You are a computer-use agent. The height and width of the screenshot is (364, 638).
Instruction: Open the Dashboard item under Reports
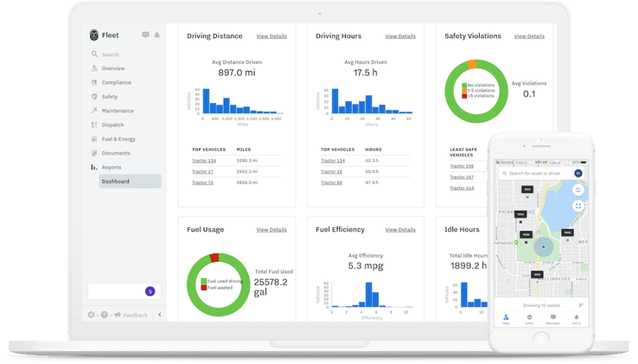point(115,181)
